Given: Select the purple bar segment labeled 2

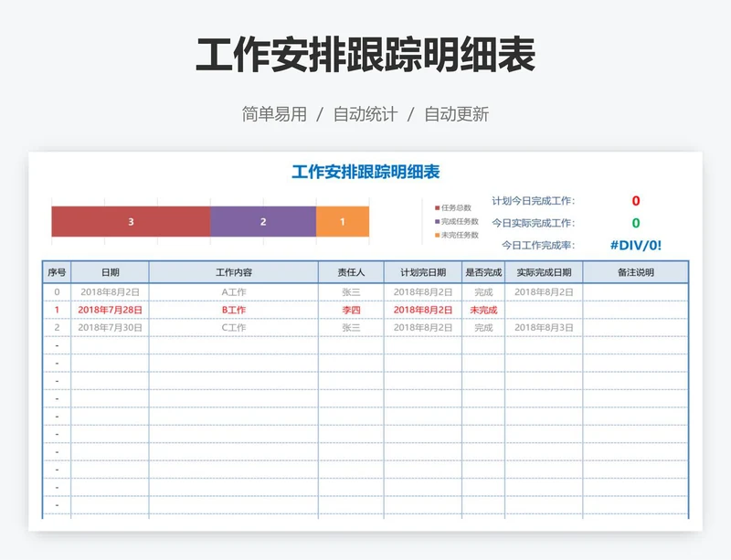Looking at the screenshot, I should pos(263,222).
